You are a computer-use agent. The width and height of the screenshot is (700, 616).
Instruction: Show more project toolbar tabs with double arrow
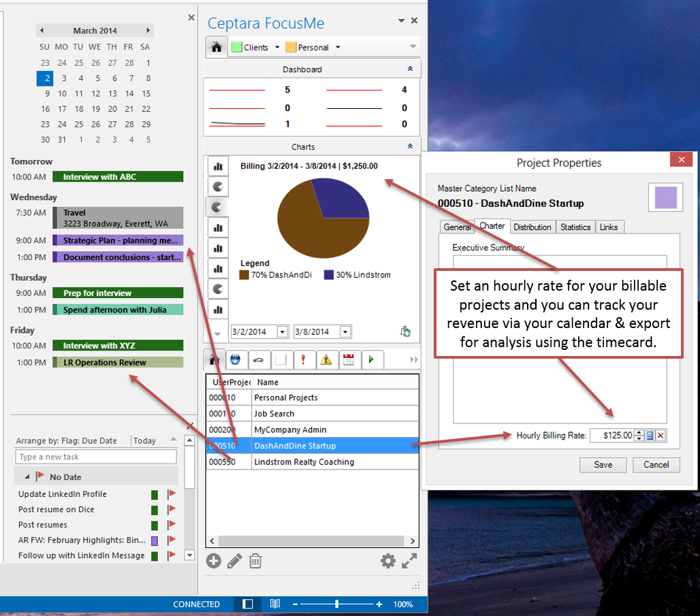pos(414,360)
